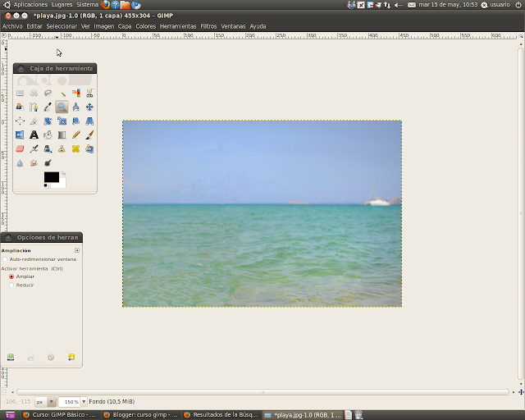
Task: Select the Heal tool
Action: [x=76, y=148]
